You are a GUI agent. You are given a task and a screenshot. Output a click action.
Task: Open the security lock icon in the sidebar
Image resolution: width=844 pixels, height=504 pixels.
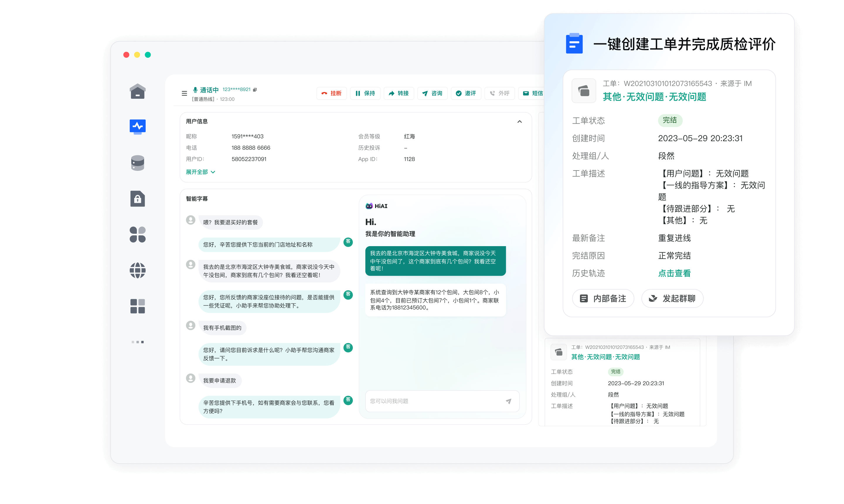click(137, 199)
